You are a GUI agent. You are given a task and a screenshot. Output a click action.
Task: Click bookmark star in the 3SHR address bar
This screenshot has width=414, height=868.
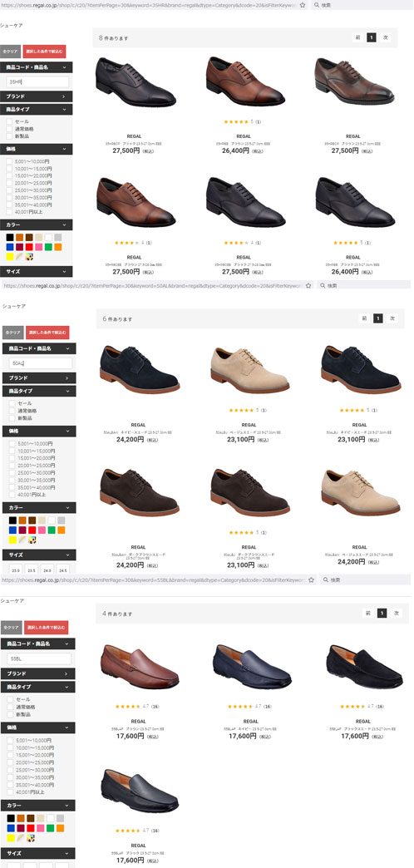tap(303, 4)
